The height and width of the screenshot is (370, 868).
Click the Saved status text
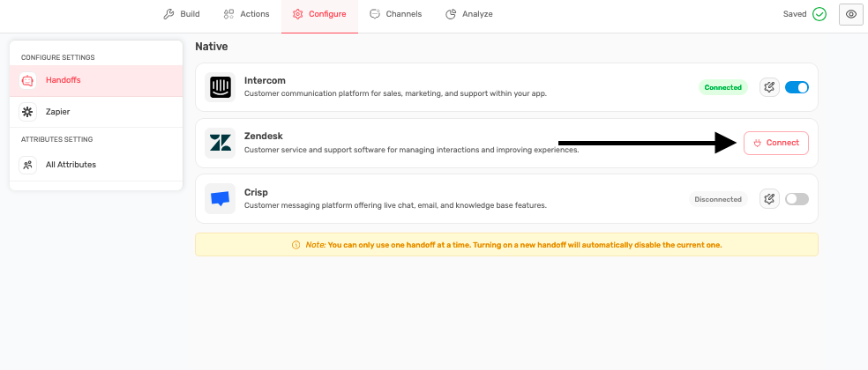(795, 14)
